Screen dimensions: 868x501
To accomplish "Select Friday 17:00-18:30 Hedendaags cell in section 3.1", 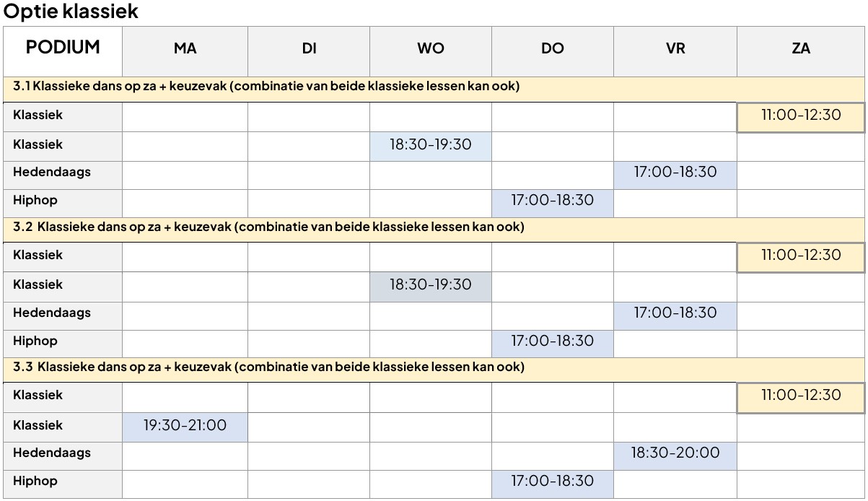I will click(x=675, y=175).
